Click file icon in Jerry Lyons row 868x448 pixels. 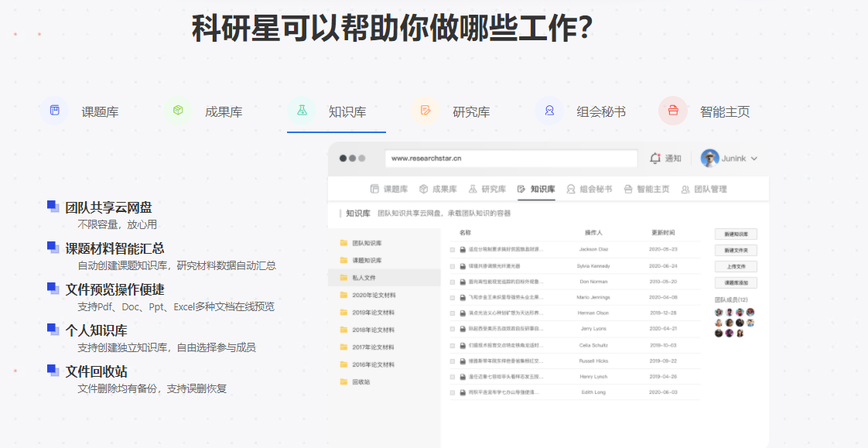coord(462,329)
